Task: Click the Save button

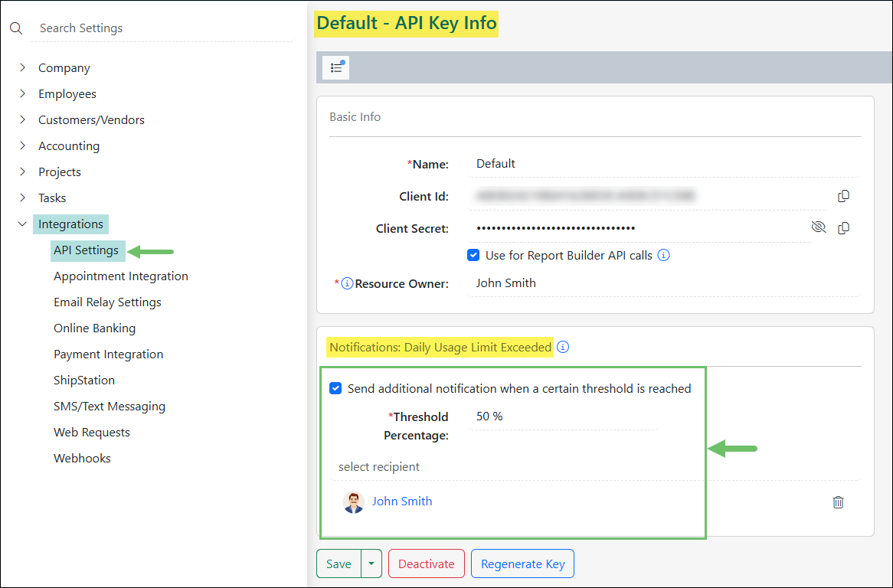Action: pos(339,563)
